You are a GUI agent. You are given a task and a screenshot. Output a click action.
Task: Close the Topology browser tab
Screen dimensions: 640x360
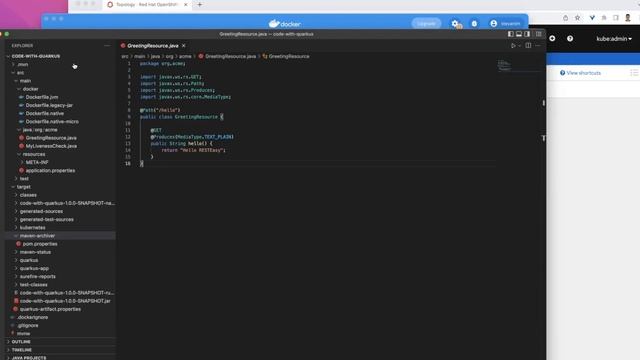point(185,4)
